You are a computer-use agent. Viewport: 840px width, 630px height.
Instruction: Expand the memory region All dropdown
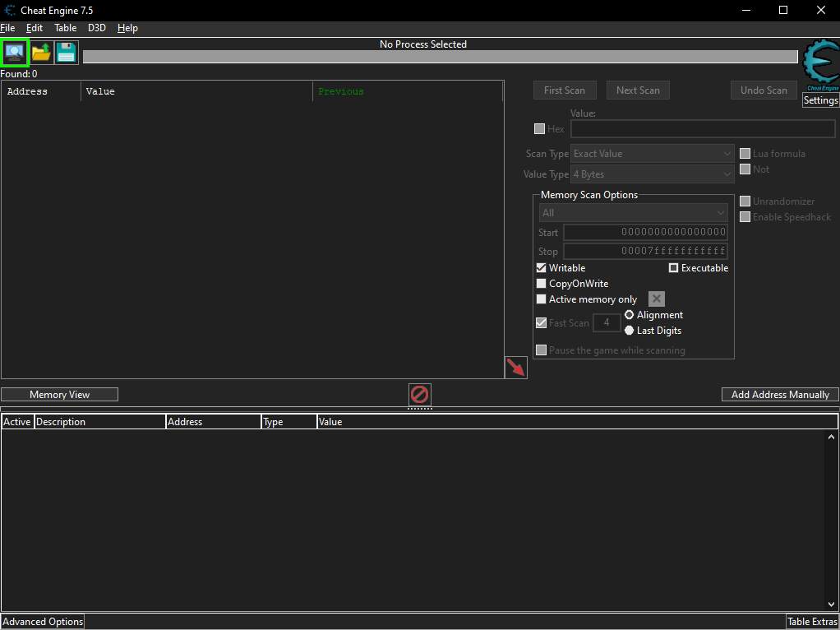632,213
